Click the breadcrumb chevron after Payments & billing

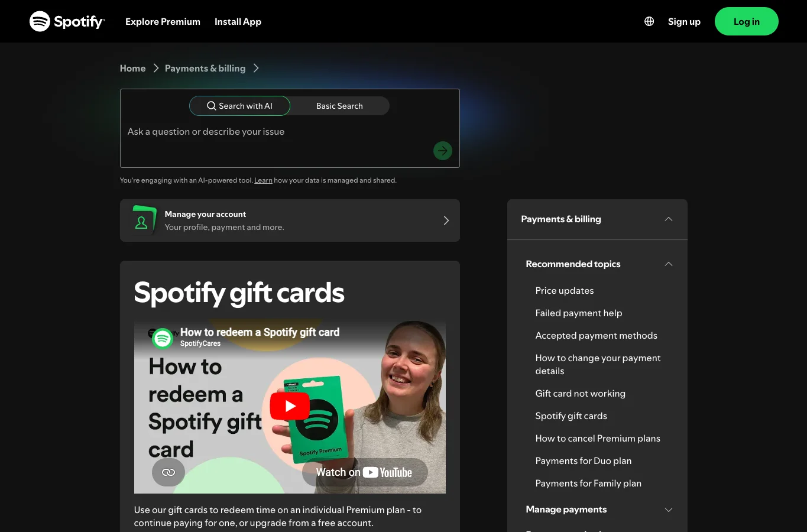coord(256,68)
